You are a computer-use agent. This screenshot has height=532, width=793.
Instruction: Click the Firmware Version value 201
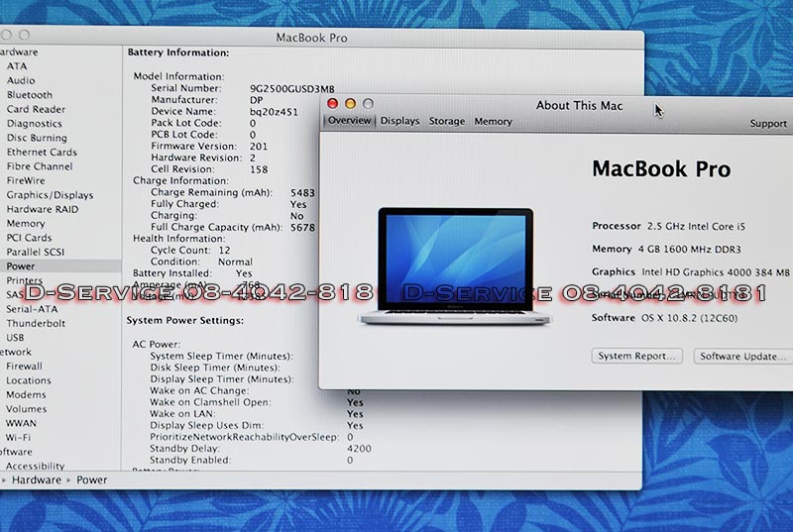coord(259,147)
